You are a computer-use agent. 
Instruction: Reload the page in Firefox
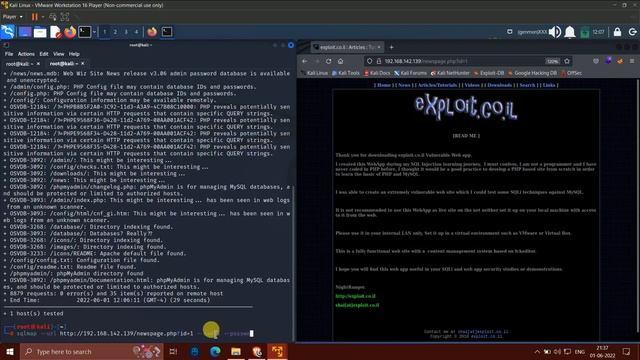pos(329,61)
